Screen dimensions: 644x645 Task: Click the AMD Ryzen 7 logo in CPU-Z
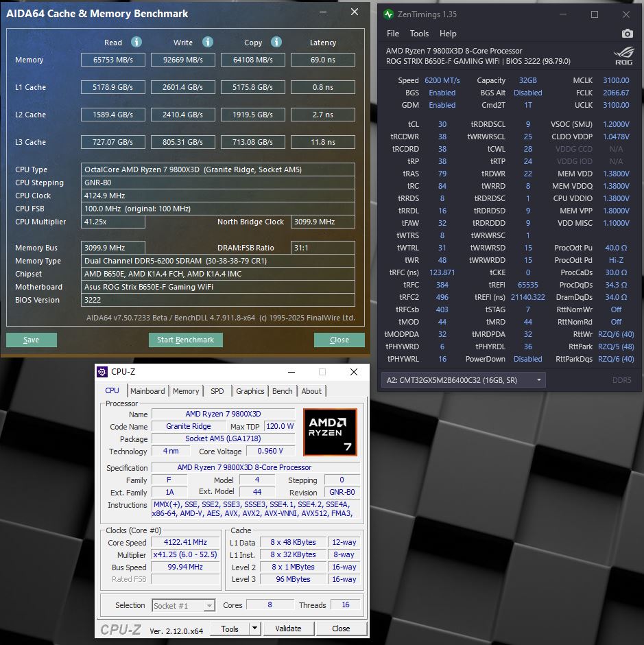[x=330, y=432]
